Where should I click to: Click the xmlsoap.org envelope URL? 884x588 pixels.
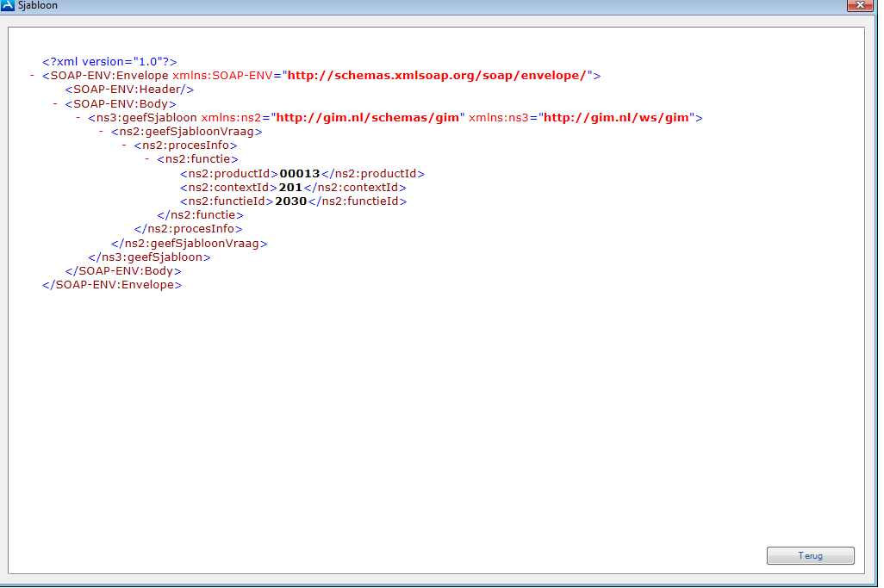pos(437,76)
